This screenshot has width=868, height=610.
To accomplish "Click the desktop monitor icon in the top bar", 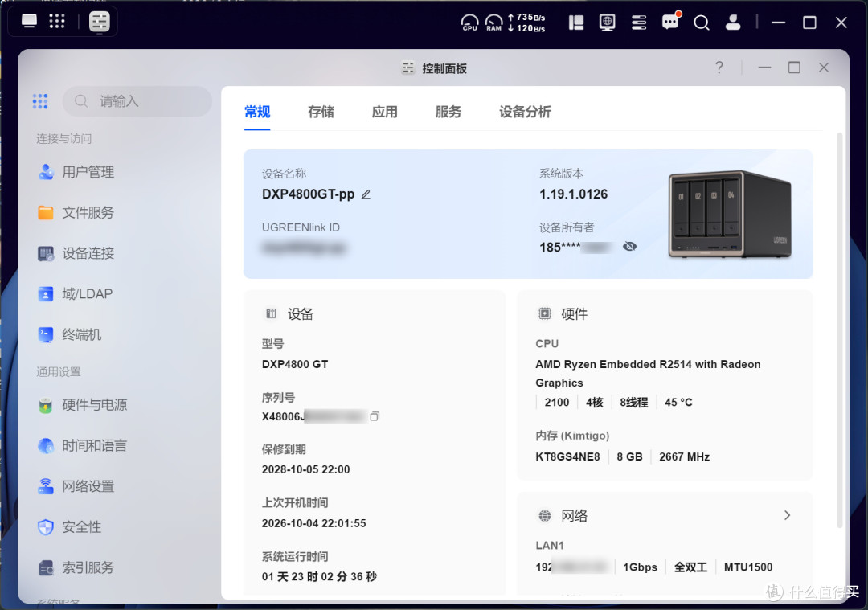I will [29, 22].
